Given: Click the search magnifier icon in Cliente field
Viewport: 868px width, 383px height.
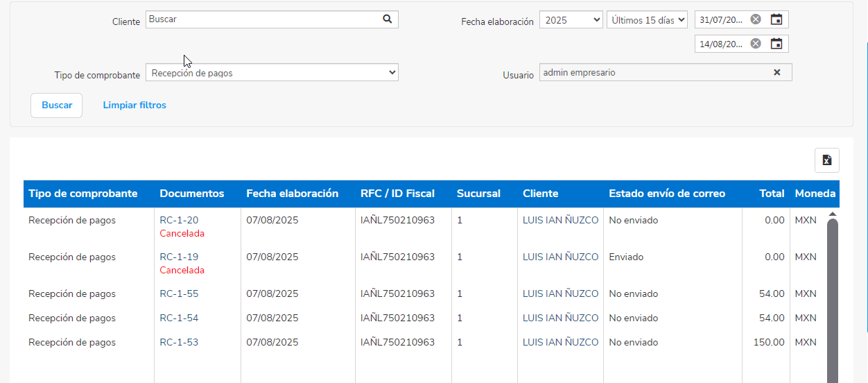Looking at the screenshot, I should pyautogui.click(x=388, y=19).
